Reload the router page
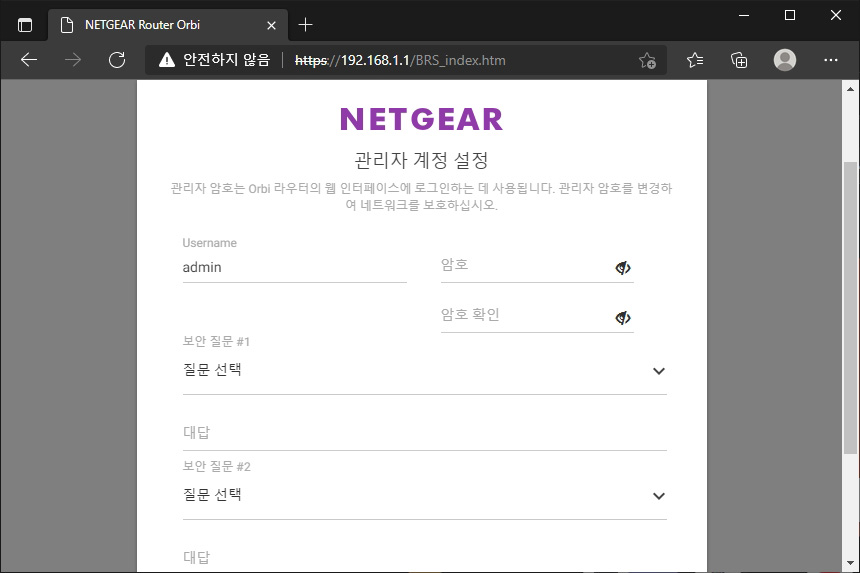 pos(117,60)
